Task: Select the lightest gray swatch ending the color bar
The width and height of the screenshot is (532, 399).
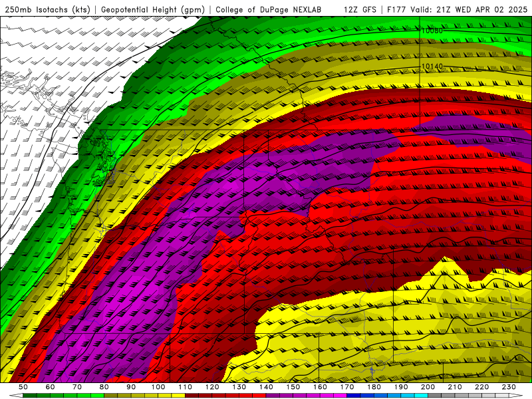Action: point(502,395)
